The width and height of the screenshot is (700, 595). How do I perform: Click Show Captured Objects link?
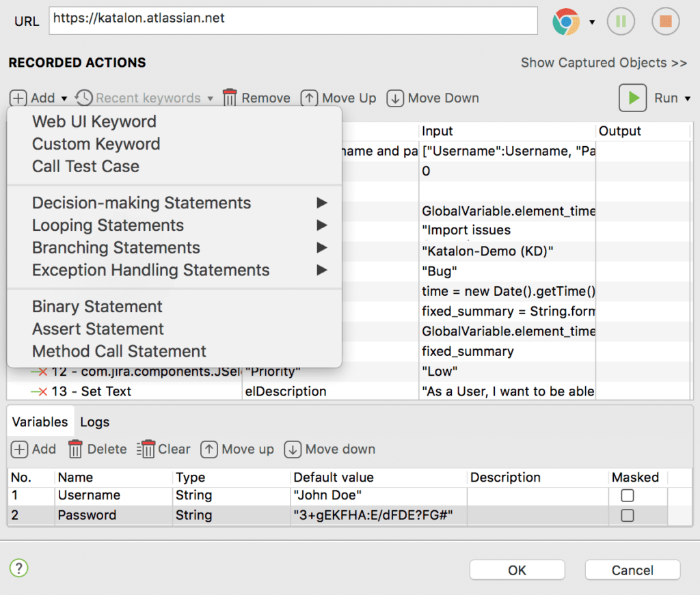pos(604,62)
